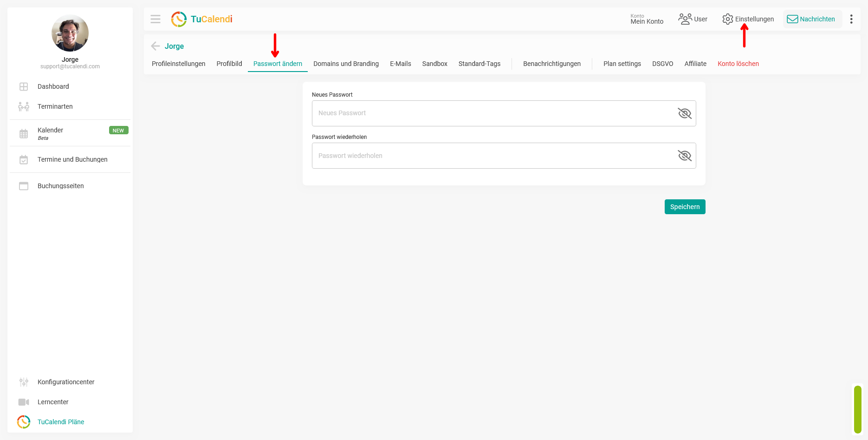Viewport: 868px width, 440px height.
Task: Open the Mein Konto account menu
Action: pos(647,19)
